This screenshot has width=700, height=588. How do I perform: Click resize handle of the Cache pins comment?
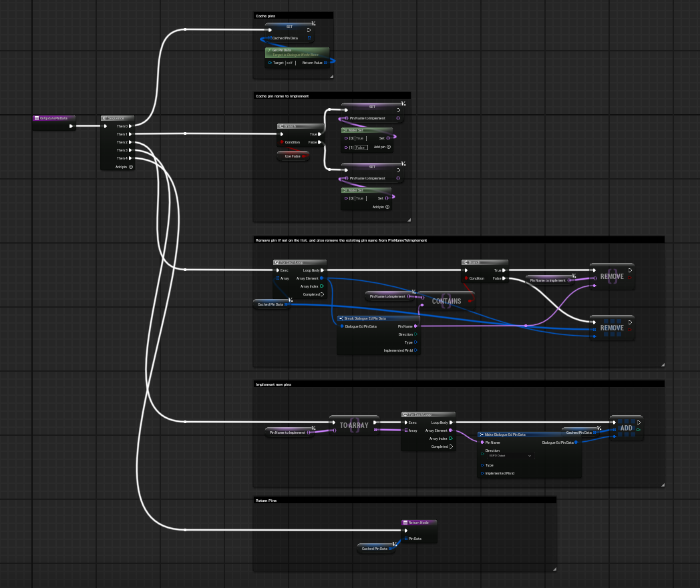331,76
